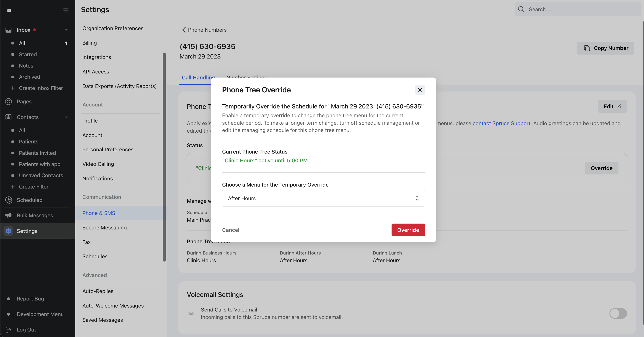This screenshot has width=644, height=337.
Task: Click the Log Out icon
Action: [9, 330]
